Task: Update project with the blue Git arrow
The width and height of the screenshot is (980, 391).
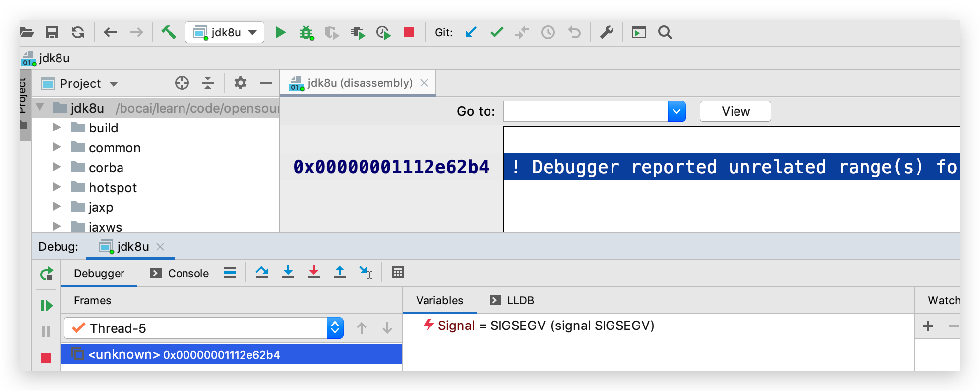Action: coord(471,33)
